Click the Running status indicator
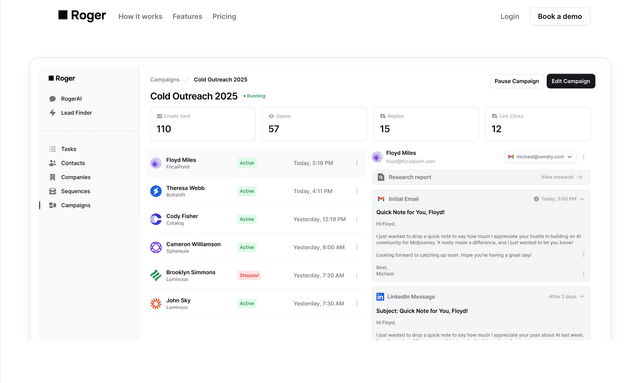This screenshot has width=640, height=383. (254, 96)
